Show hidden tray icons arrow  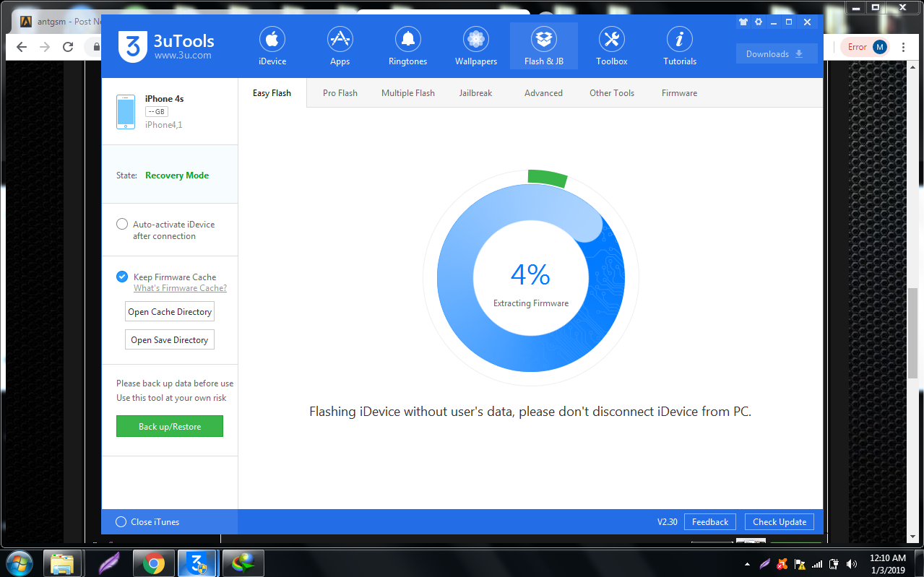pos(746,563)
